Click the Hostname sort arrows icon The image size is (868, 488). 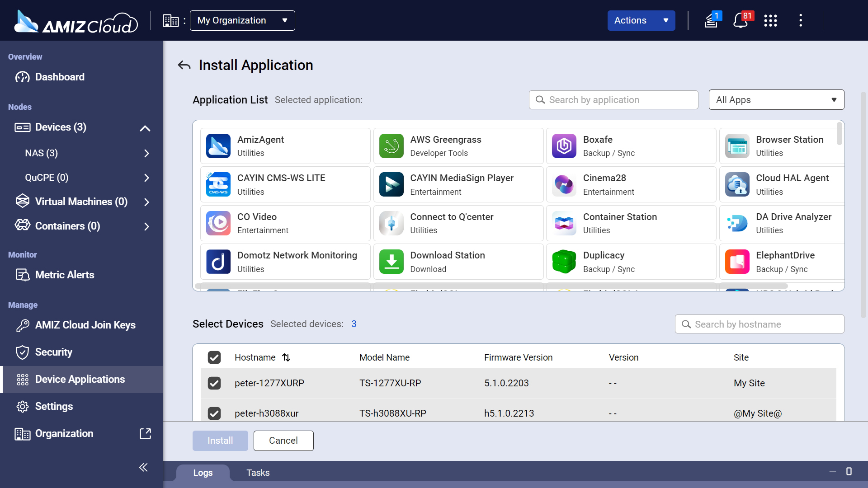286,357
